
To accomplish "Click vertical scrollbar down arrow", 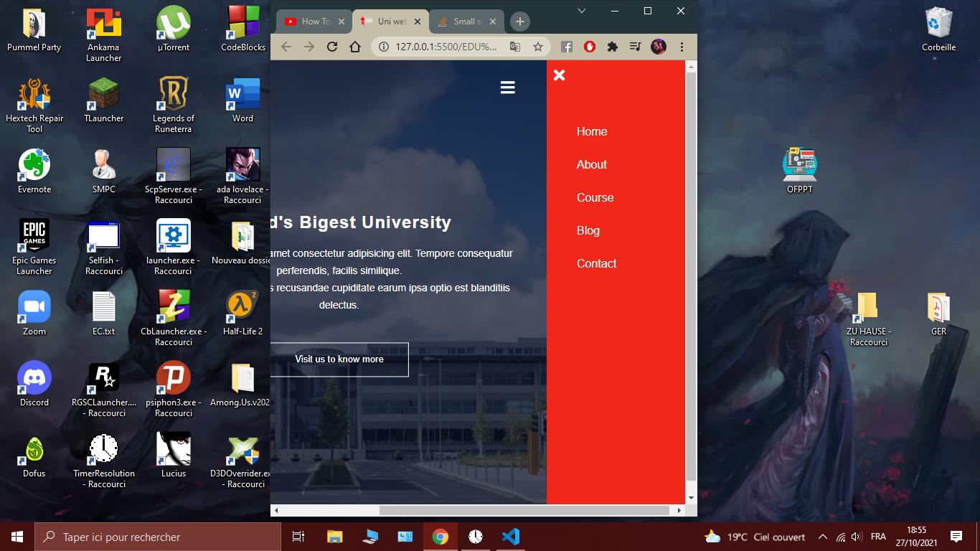I will click(691, 498).
